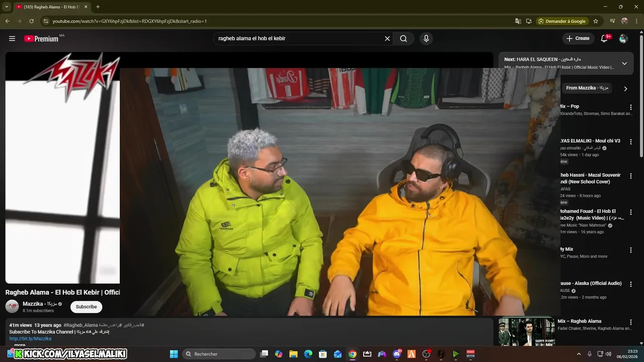644x362 pixels.
Task: Open the YouTube hamburger guide menu
Action: 12,39
